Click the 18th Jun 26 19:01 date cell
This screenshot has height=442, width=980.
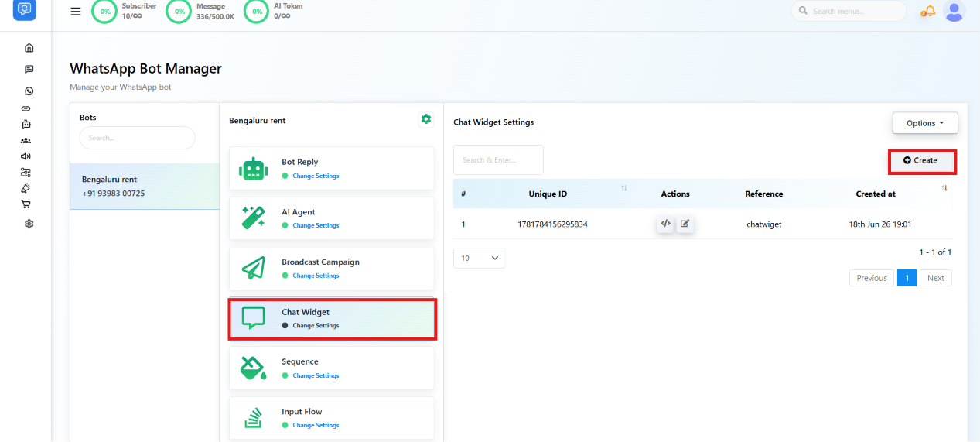point(880,224)
